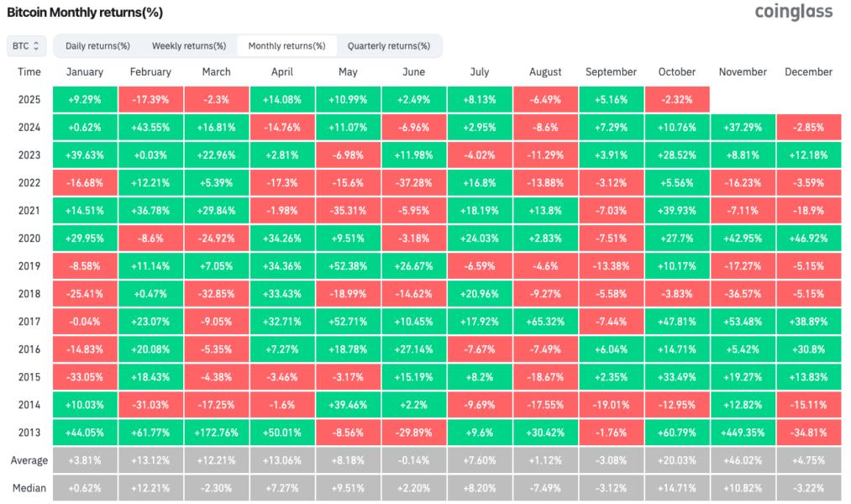
Task: Click the BTC currency selector chevron
Action: point(38,45)
